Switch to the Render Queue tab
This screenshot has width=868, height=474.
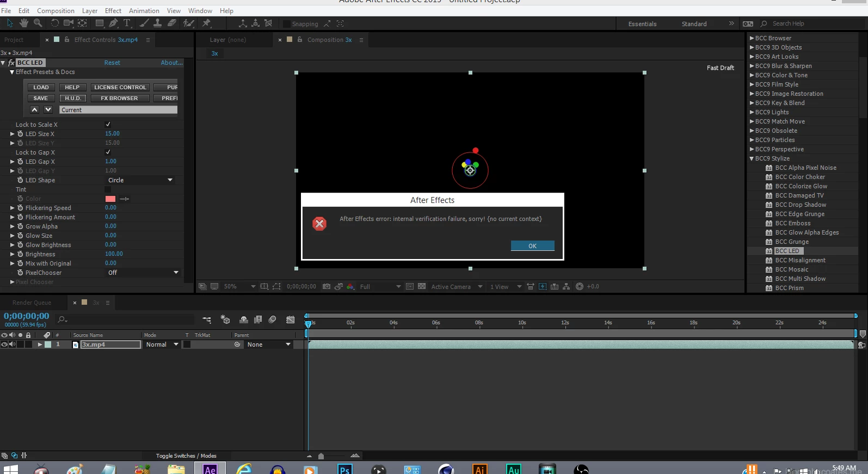tap(32, 303)
